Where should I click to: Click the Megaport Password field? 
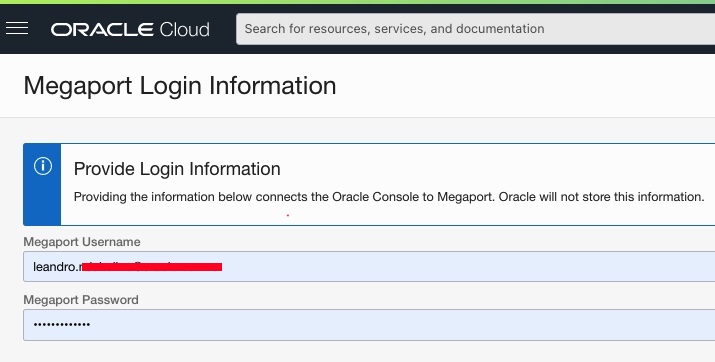(x=369, y=325)
